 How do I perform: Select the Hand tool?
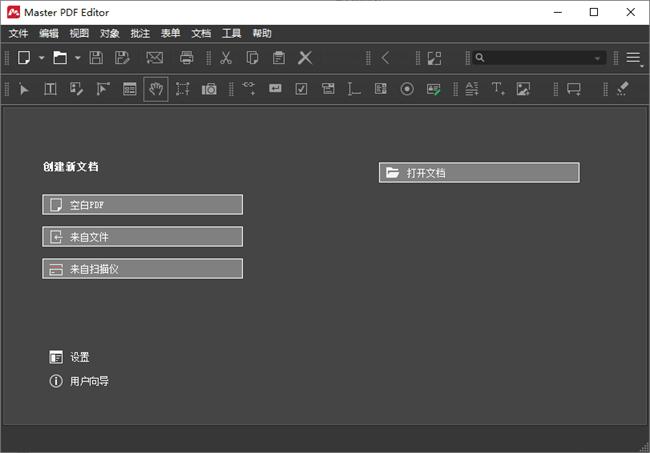click(155, 89)
